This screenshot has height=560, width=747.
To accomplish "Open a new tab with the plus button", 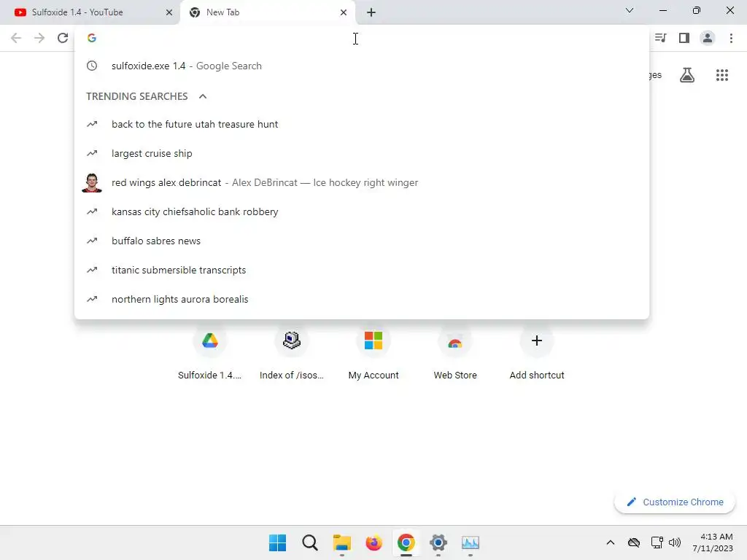I will (371, 12).
